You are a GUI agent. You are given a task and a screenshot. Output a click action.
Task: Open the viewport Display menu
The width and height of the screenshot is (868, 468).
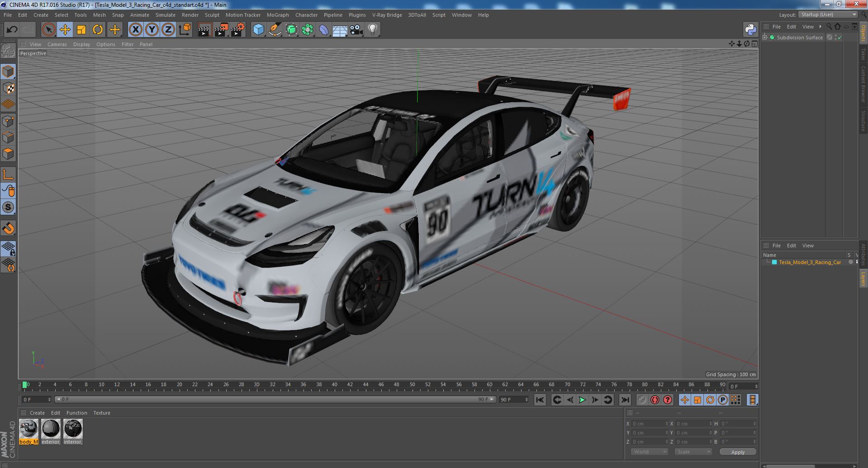pos(81,44)
